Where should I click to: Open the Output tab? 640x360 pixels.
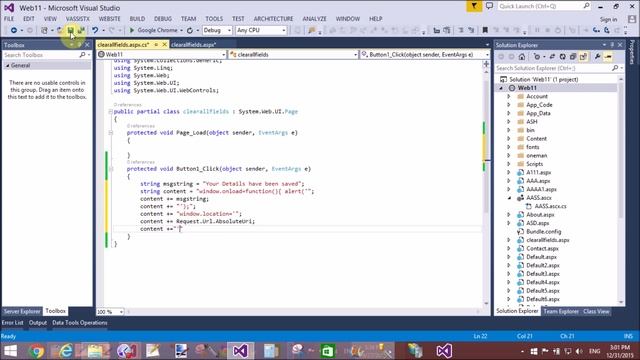(x=38, y=322)
